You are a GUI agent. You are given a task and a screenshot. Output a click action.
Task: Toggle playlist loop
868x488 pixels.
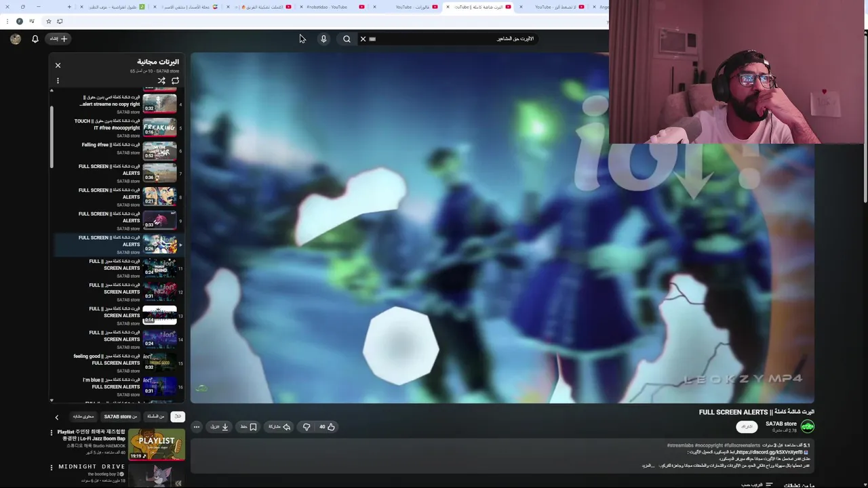coord(175,81)
